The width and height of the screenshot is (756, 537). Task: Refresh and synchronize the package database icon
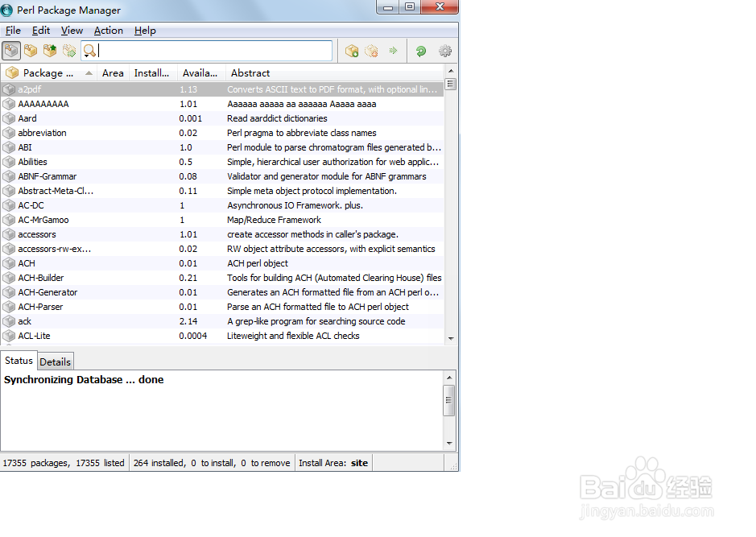point(421,51)
